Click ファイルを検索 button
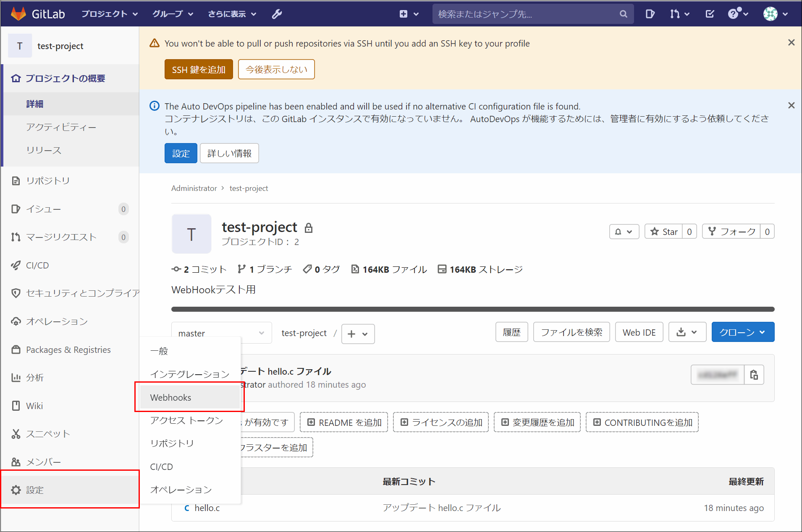This screenshot has height=532, width=802. tap(571, 332)
